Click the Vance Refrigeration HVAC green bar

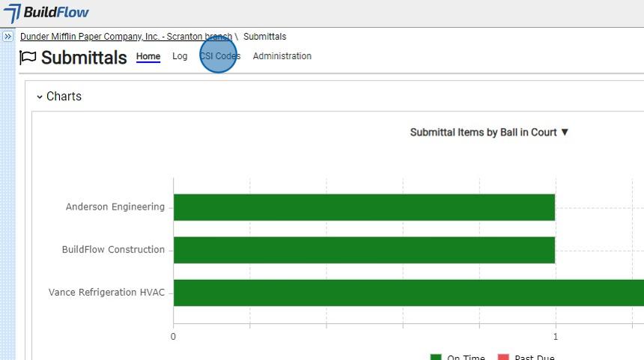click(409, 293)
